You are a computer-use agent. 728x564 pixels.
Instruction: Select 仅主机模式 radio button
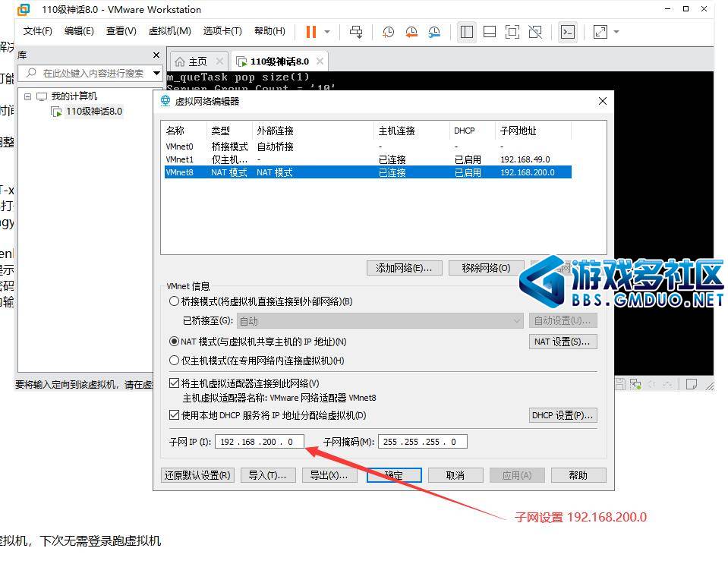[x=174, y=361]
